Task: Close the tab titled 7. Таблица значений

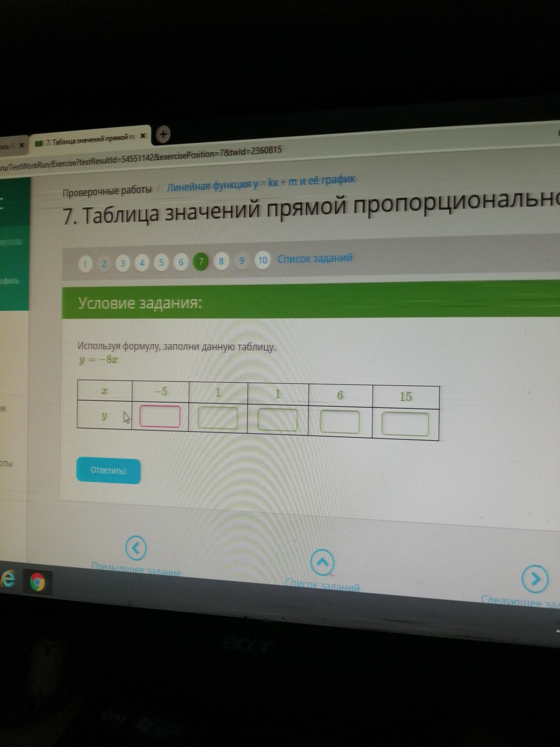Action: click(x=143, y=136)
